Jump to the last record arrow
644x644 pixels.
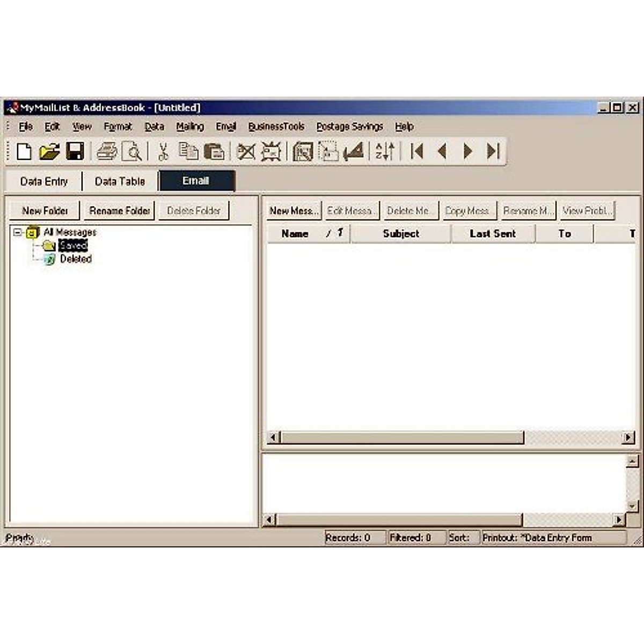493,152
